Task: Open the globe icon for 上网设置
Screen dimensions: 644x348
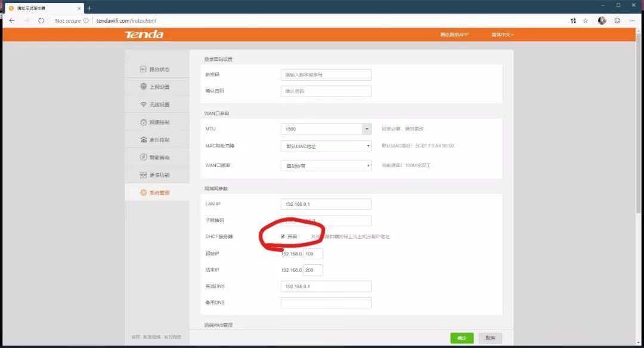Action: click(x=143, y=87)
